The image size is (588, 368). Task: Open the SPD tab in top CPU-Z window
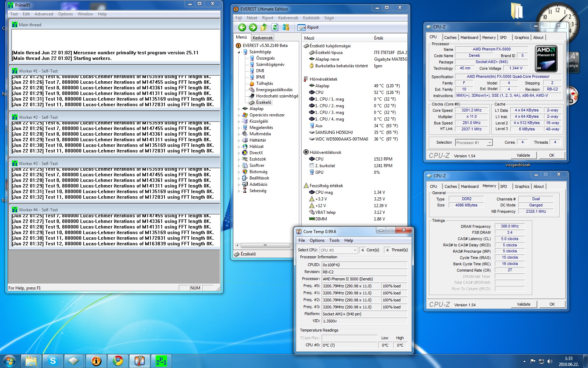click(x=503, y=38)
